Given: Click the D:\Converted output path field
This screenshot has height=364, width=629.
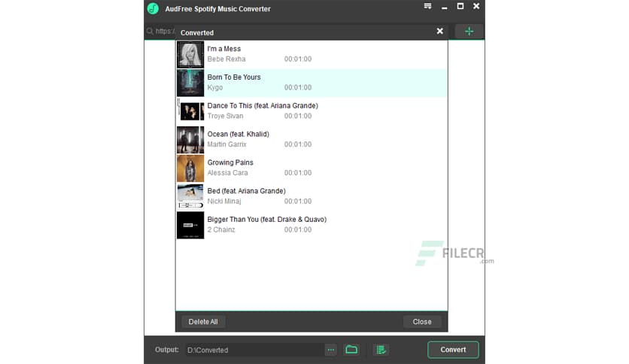Looking at the screenshot, I should click(254, 350).
